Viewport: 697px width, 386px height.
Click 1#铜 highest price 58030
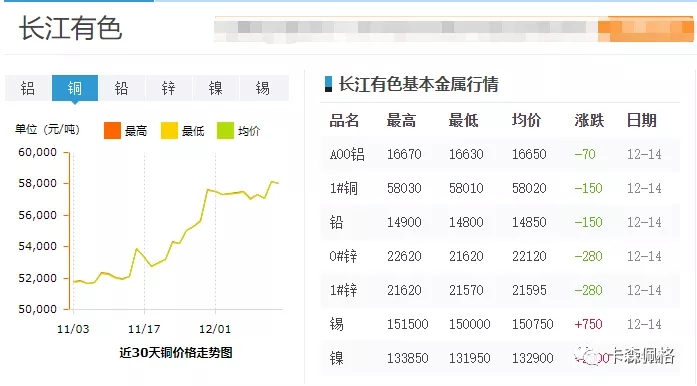404,188
